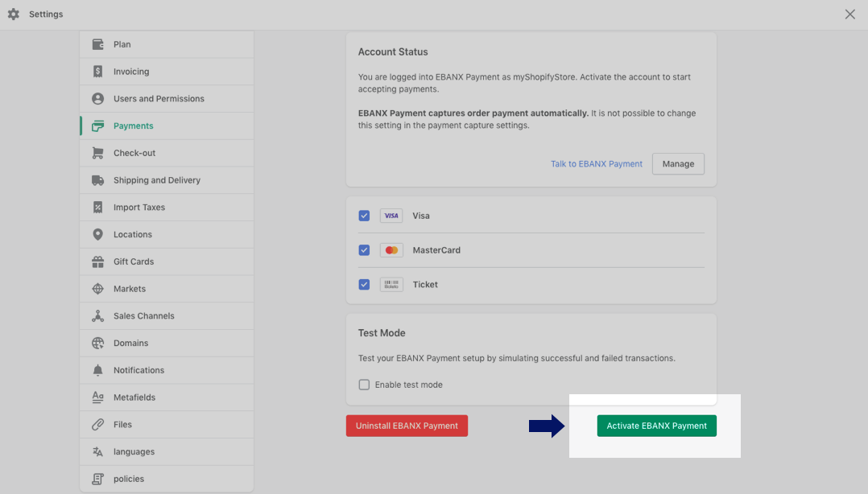
Task: Click the Users and Permissions avatar icon
Action: pyautogui.click(x=97, y=99)
